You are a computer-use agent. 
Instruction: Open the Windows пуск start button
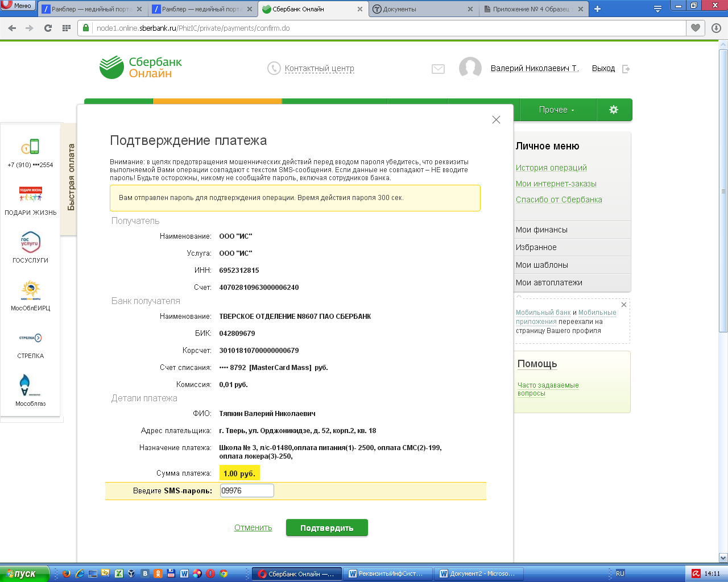pos(24,573)
